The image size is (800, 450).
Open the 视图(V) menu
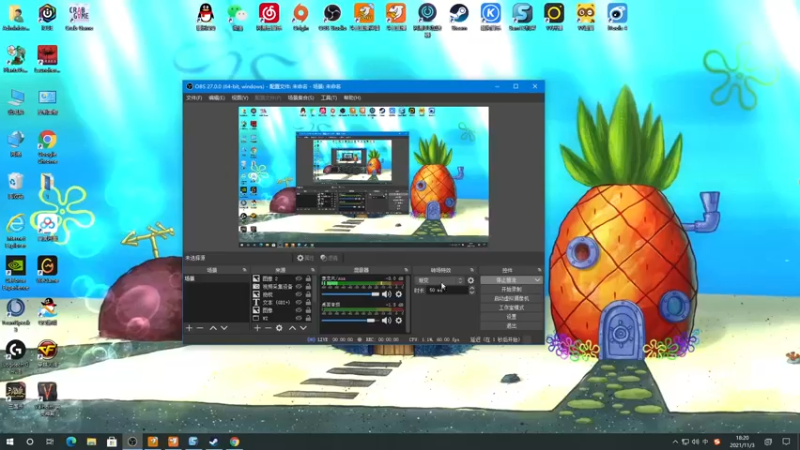tap(240, 97)
